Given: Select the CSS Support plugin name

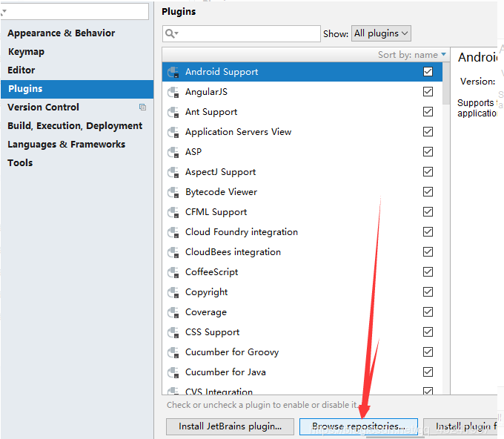Looking at the screenshot, I should point(212,332).
